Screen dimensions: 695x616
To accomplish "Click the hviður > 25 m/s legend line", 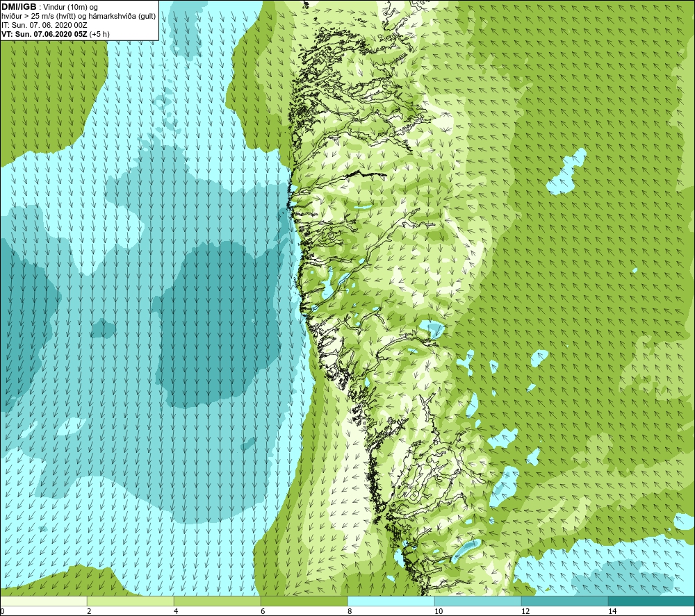I will pyautogui.click(x=79, y=17).
